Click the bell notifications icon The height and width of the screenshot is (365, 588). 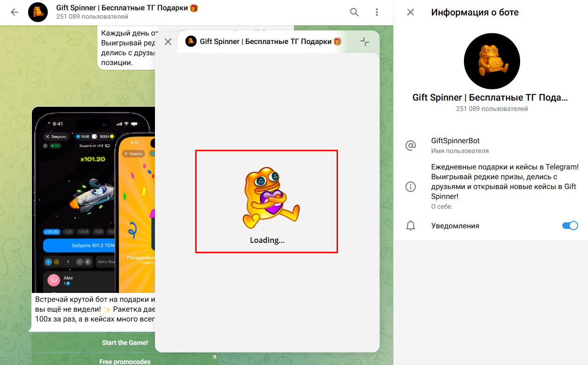click(411, 226)
